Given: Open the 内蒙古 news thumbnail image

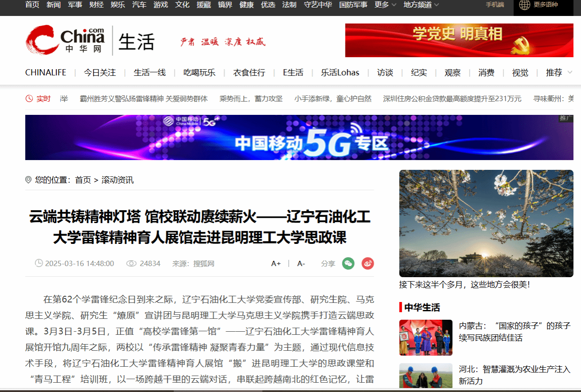Looking at the screenshot, I should [426, 337].
